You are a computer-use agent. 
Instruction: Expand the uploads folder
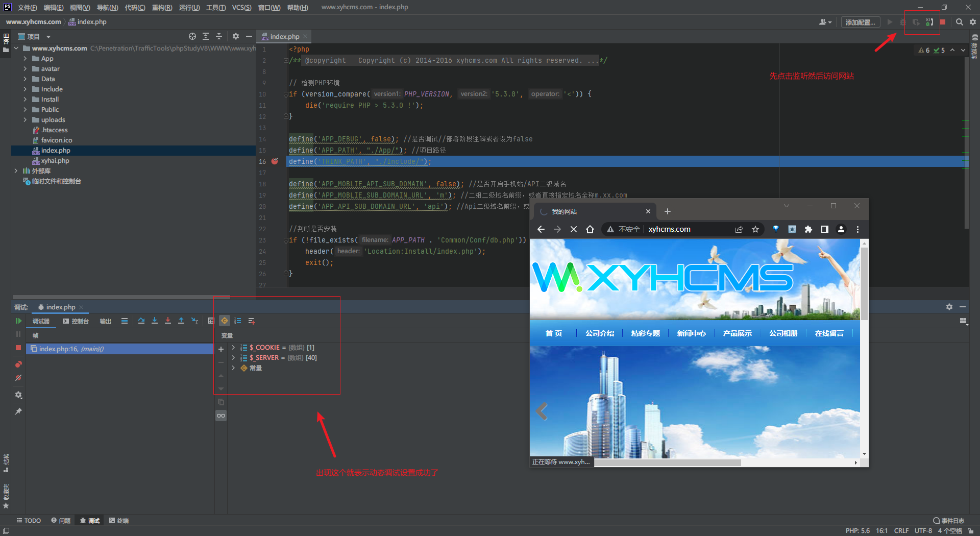coord(25,120)
